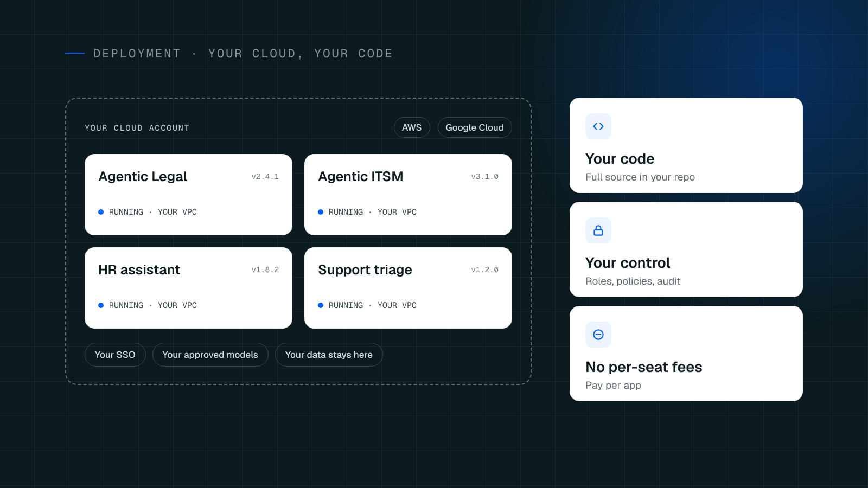The height and width of the screenshot is (488, 868).
Task: Click RUNNING label on HR assistant
Action: tap(126, 305)
